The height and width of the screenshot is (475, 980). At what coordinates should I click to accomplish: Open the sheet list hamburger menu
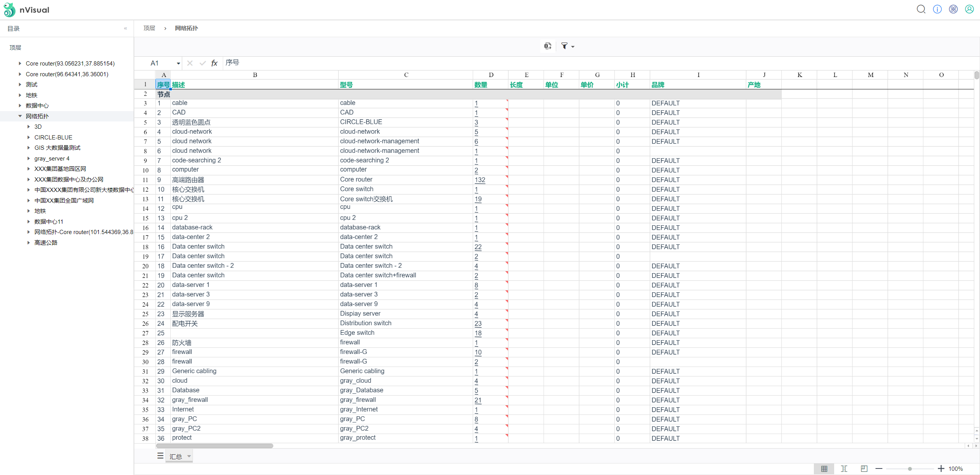160,456
